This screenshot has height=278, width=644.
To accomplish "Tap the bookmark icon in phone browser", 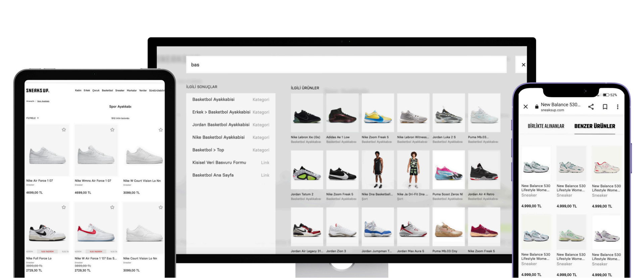I will (605, 107).
